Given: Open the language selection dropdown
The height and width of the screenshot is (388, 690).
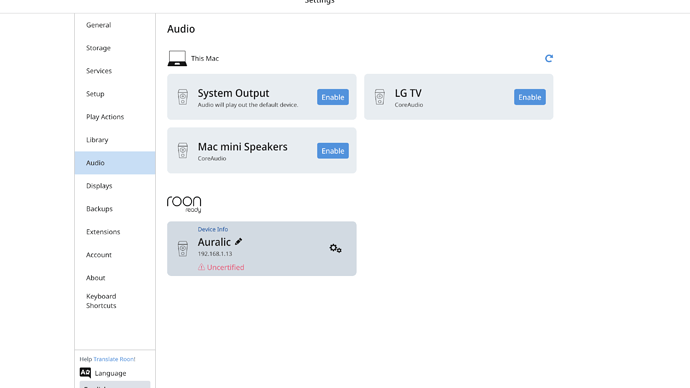Looking at the screenshot, I should click(114, 385).
